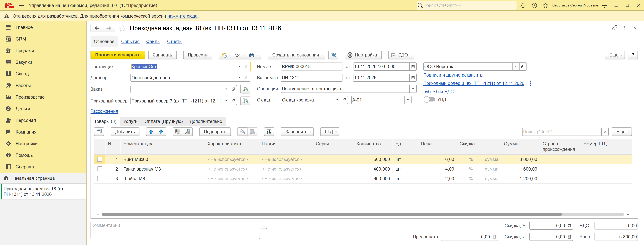
Task: Copy selected rows icon in goods toolbar
Action: click(242, 132)
